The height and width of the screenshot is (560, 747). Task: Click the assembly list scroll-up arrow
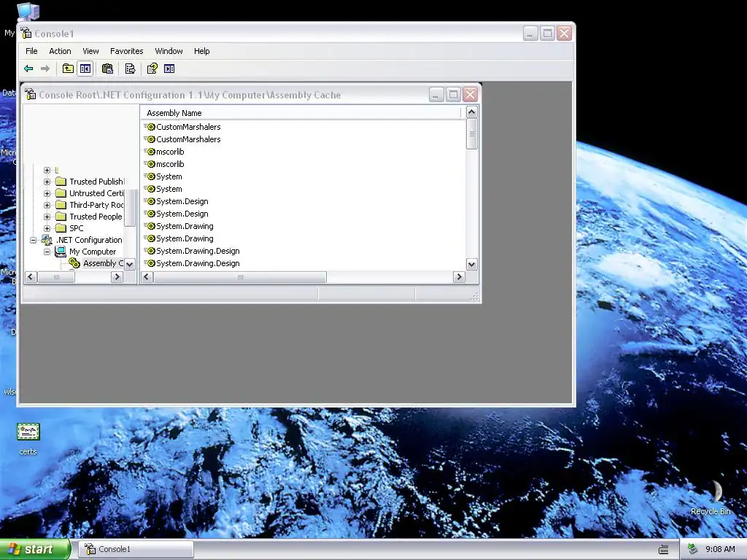(x=472, y=112)
